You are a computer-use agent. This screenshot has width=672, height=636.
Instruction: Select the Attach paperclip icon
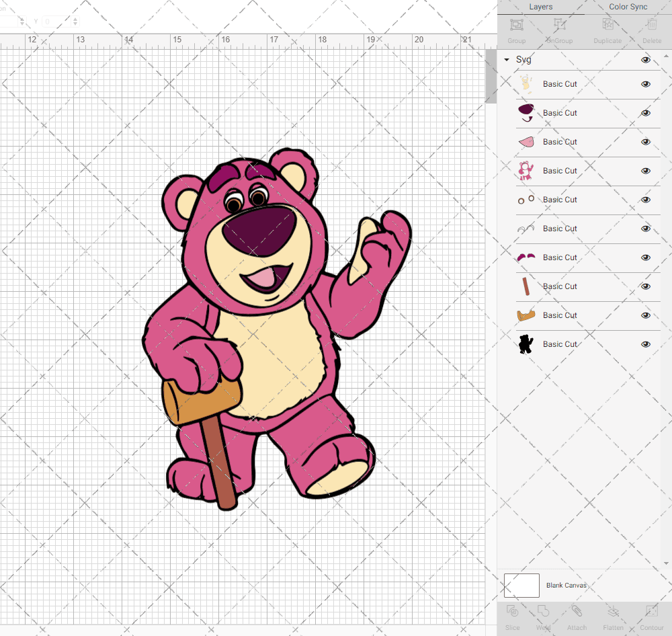coord(577,610)
